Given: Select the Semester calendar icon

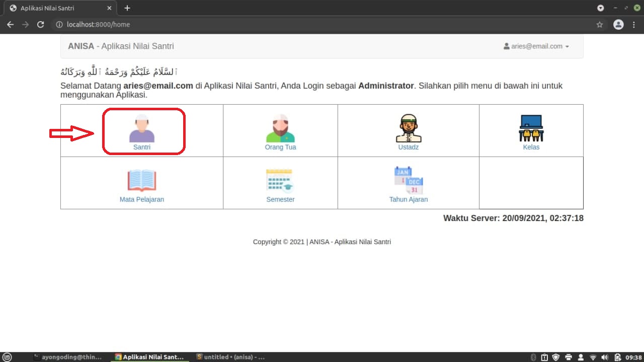Looking at the screenshot, I should 280,179.
